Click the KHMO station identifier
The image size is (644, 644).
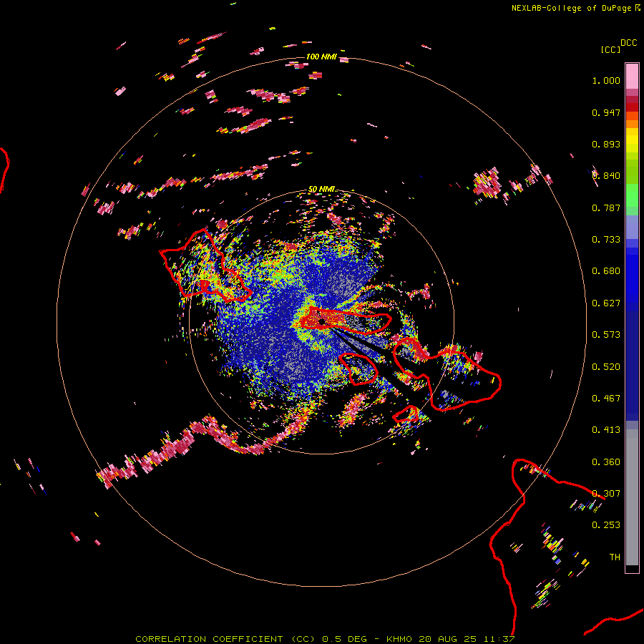[x=399, y=639]
